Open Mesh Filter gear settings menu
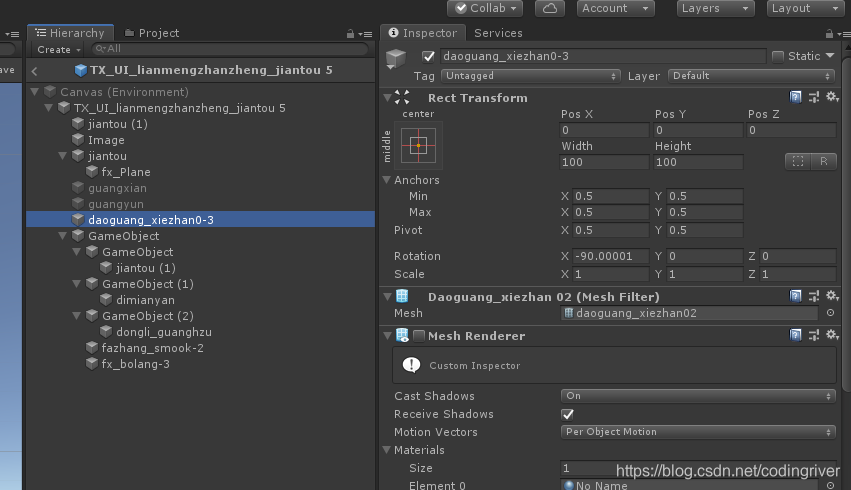Image resolution: width=851 pixels, height=490 pixels. (832, 296)
